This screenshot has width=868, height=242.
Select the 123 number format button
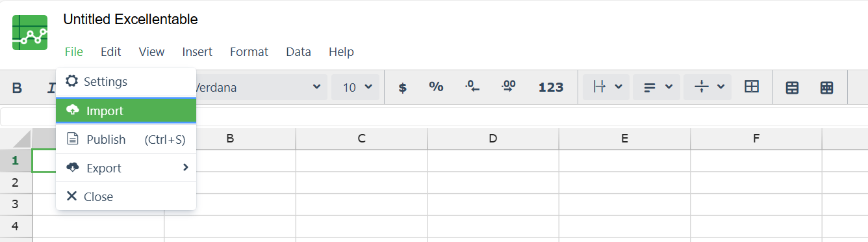pos(551,87)
